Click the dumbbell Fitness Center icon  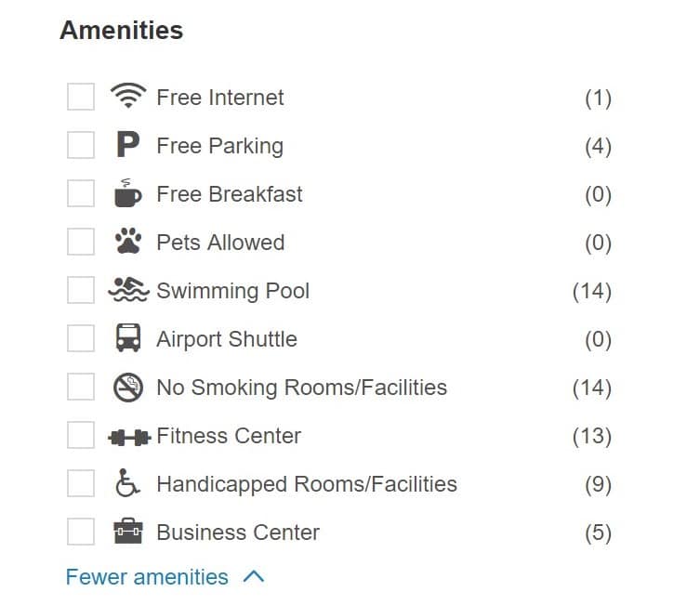(x=129, y=437)
